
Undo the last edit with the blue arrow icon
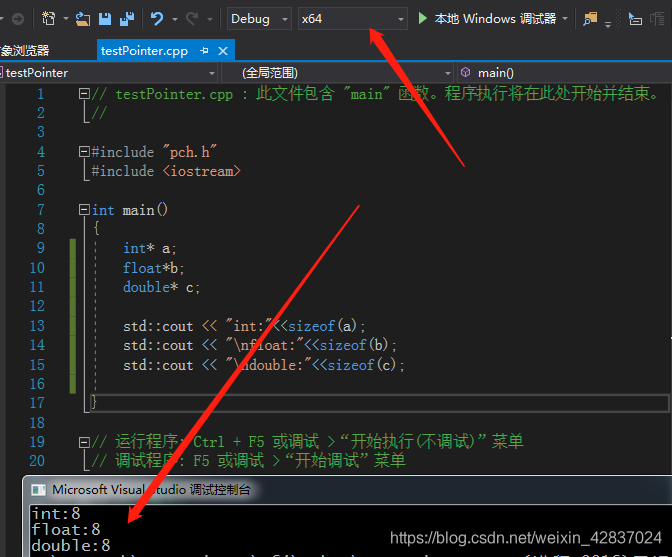pyautogui.click(x=157, y=19)
